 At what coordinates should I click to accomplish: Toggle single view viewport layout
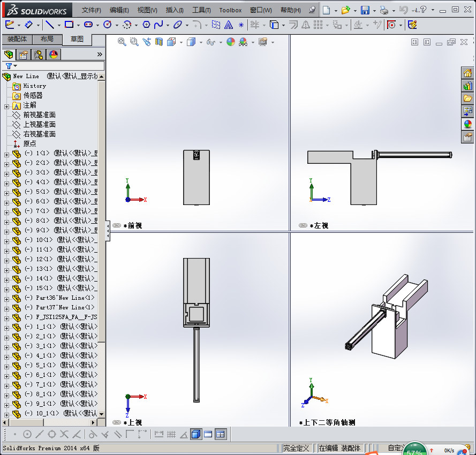(196, 434)
